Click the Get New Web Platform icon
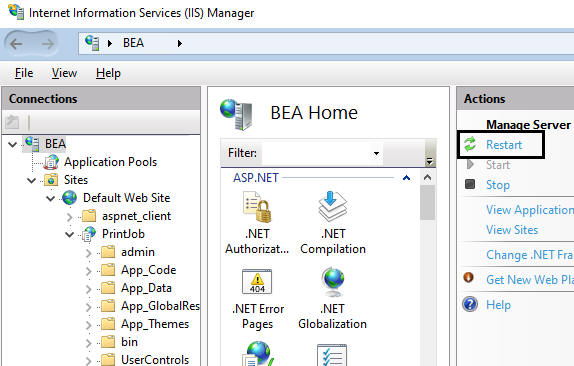The height and width of the screenshot is (366, 574). (x=469, y=278)
